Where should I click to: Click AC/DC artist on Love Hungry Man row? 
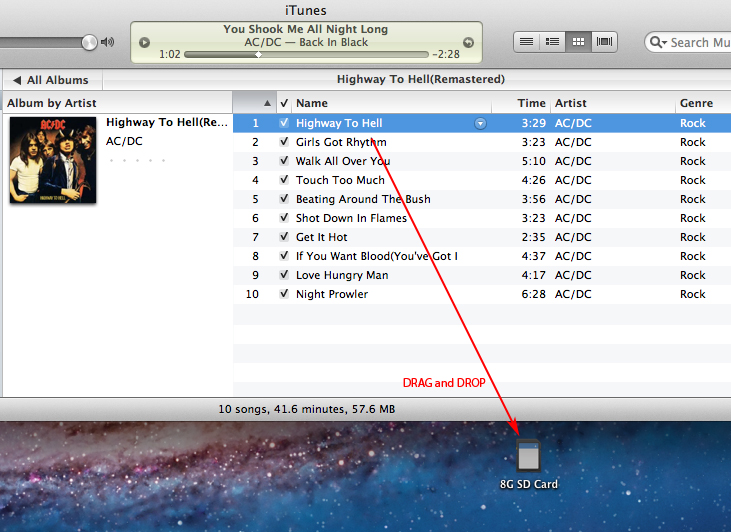click(573, 275)
